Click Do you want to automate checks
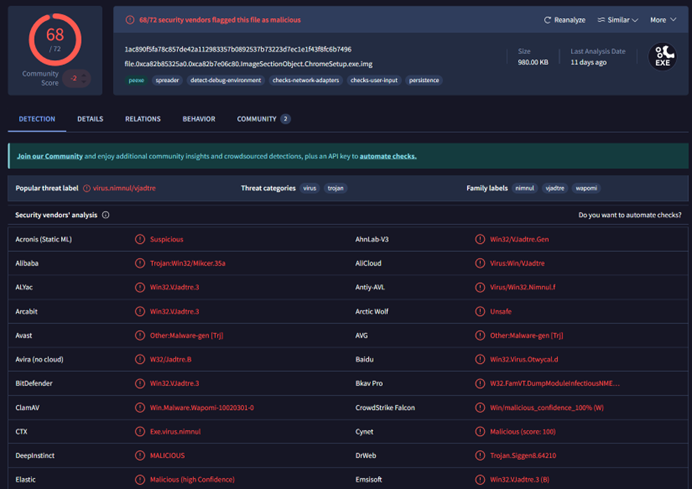The width and height of the screenshot is (692, 489). click(630, 215)
